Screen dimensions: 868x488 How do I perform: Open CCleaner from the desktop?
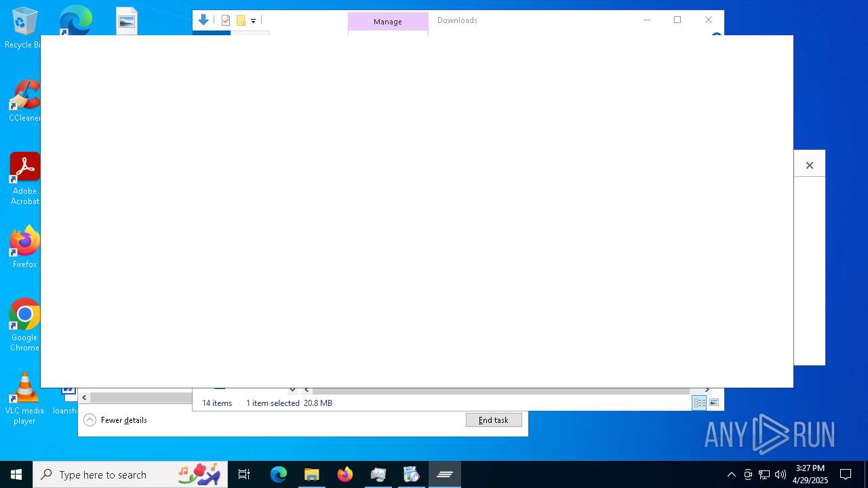click(x=24, y=101)
